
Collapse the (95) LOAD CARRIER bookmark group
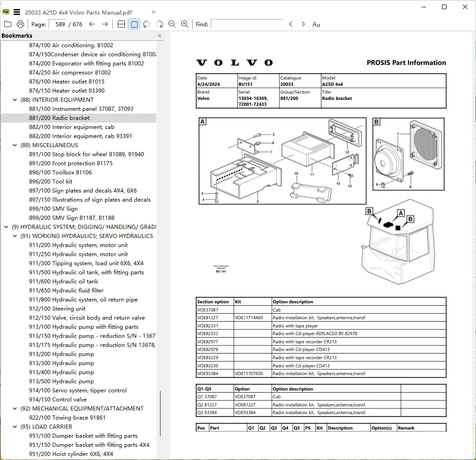coord(15,426)
